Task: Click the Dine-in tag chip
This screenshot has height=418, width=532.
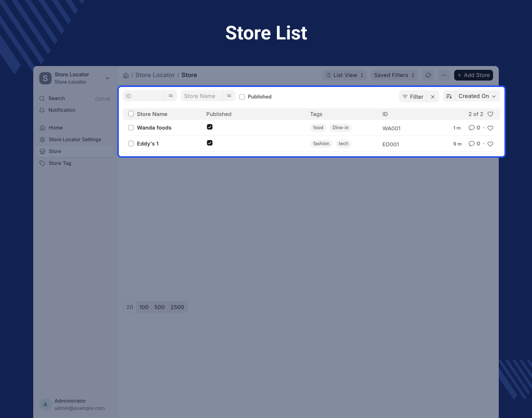Action: pos(340,128)
